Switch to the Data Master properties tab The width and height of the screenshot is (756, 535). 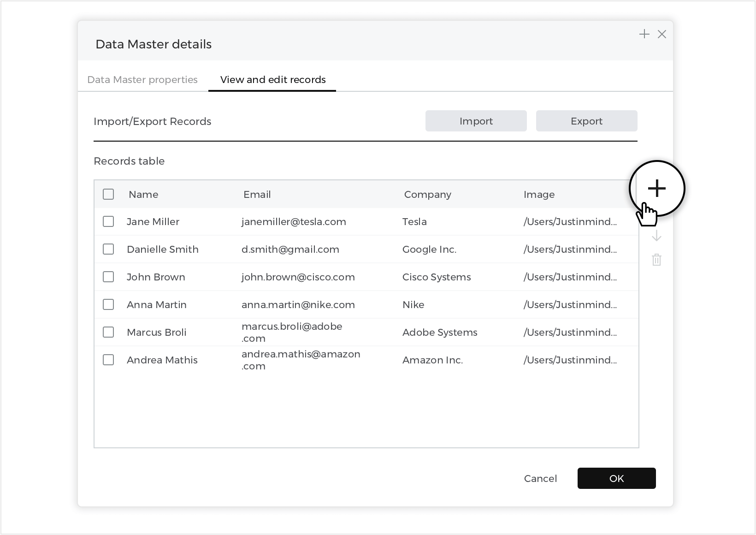(142, 80)
